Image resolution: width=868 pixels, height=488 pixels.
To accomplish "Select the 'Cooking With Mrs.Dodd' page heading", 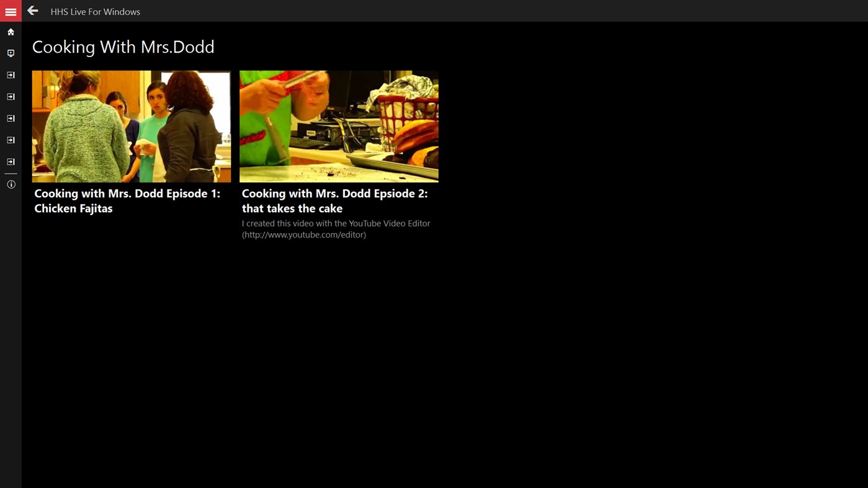I will 123,47.
